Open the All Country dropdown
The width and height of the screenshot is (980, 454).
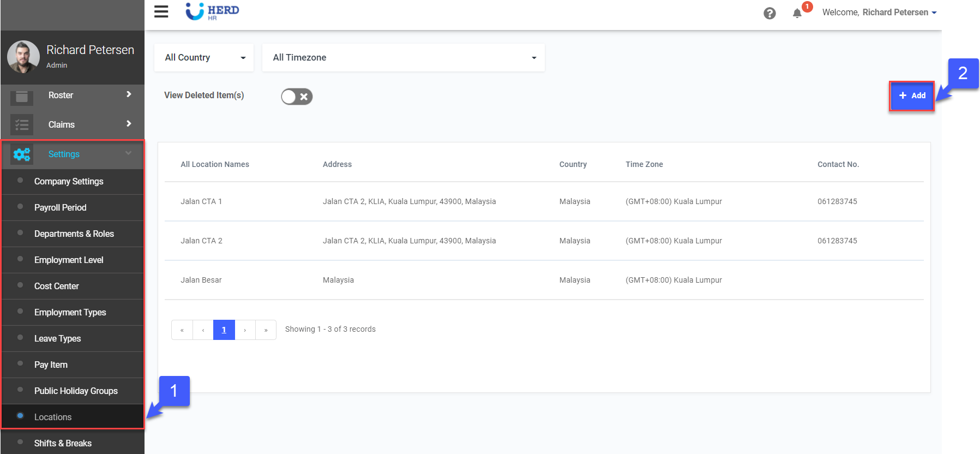pos(204,58)
